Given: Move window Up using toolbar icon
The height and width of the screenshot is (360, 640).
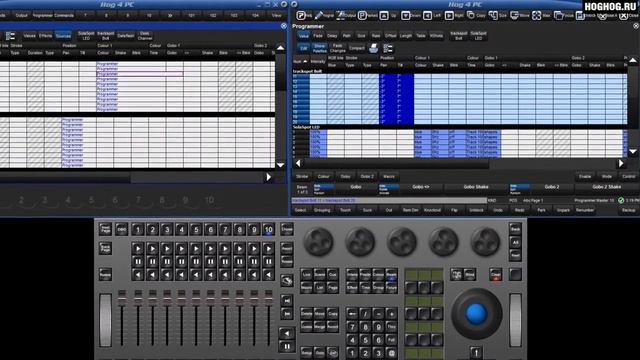Looking at the screenshot, I should tap(389, 16).
